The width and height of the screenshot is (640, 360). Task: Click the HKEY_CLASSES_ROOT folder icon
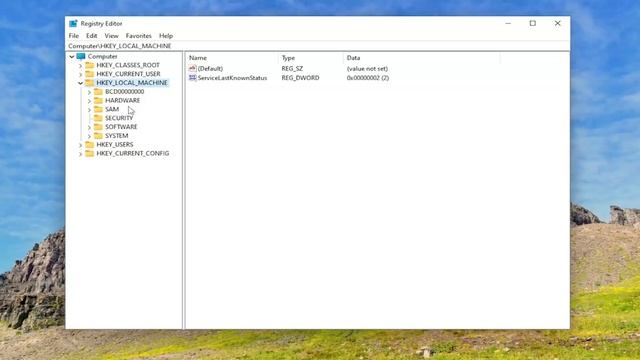click(89, 65)
